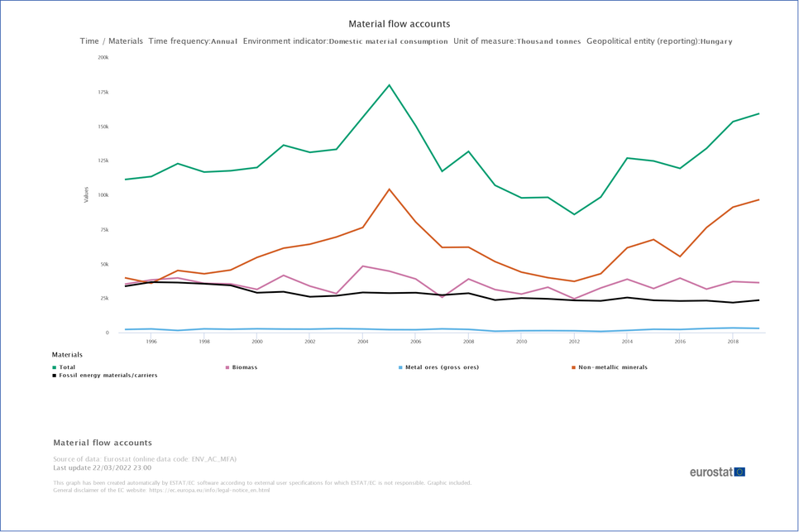Click the orange Non-metallic minerals legend square
799x532 pixels.
[x=574, y=367]
